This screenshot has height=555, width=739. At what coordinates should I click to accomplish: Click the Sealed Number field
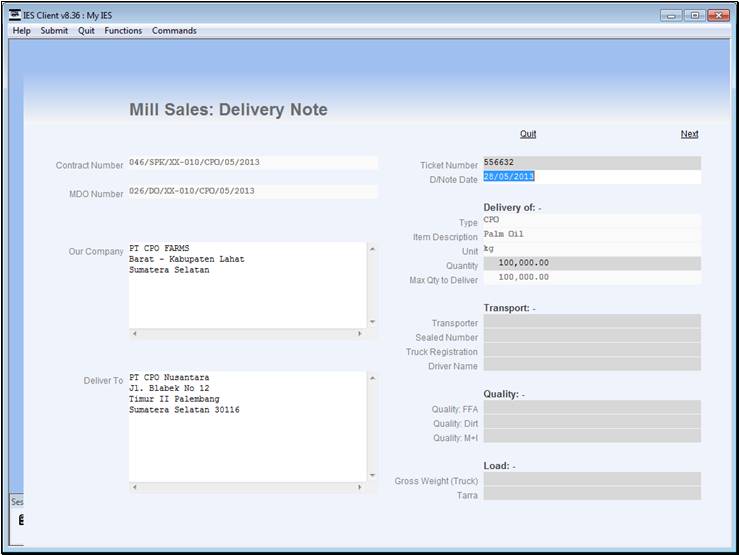click(592, 335)
